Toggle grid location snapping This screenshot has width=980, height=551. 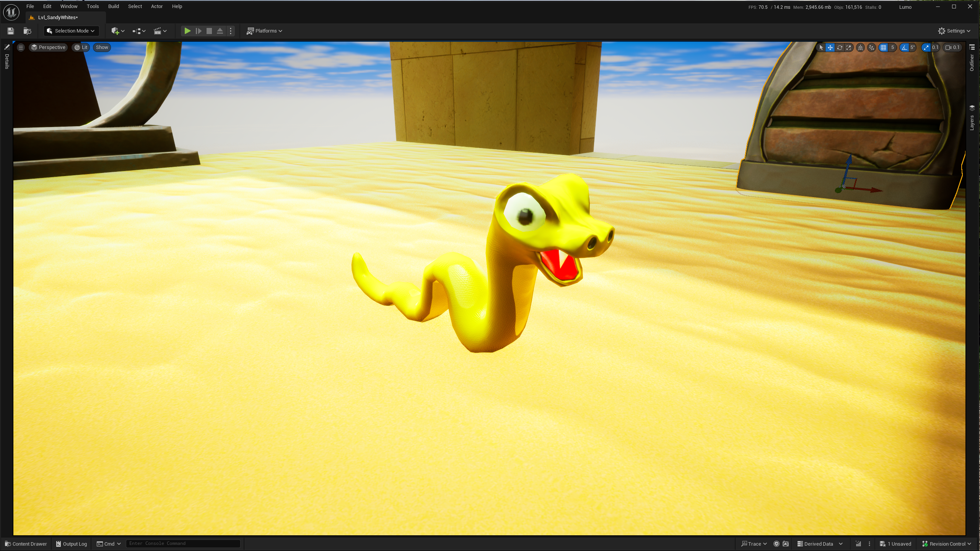click(883, 47)
